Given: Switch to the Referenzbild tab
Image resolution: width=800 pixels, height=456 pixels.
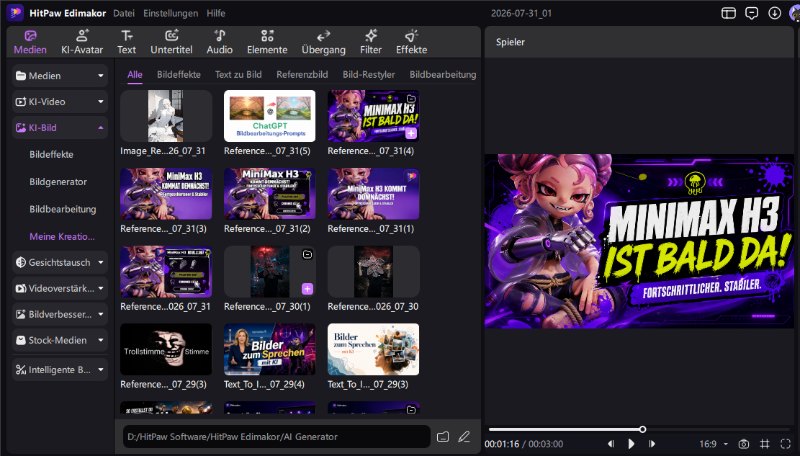Looking at the screenshot, I should pos(302,74).
